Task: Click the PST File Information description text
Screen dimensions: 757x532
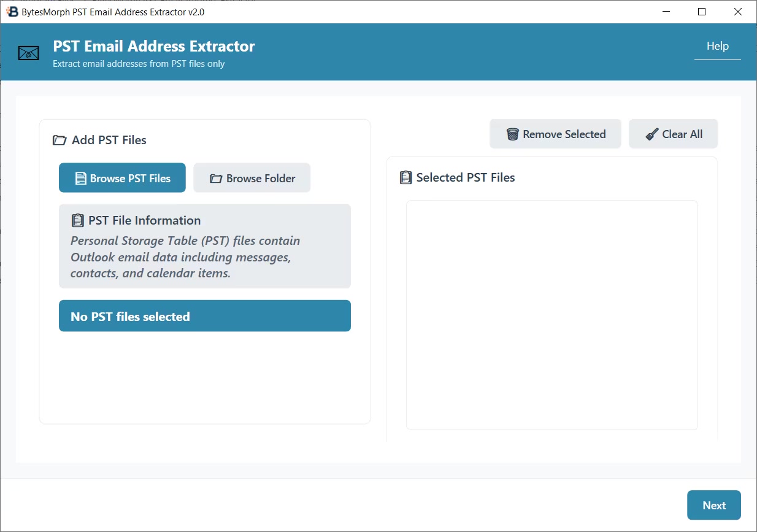Action: 185,257
